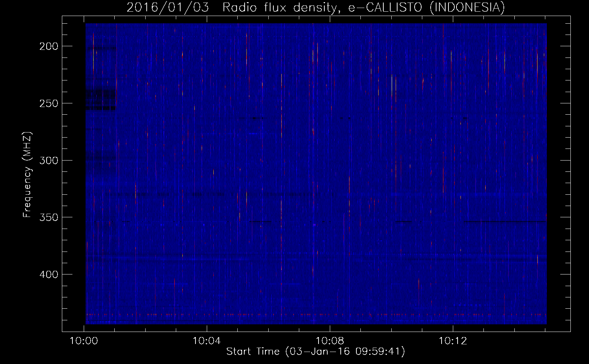Select the 350 frequency tick label

pos(49,217)
